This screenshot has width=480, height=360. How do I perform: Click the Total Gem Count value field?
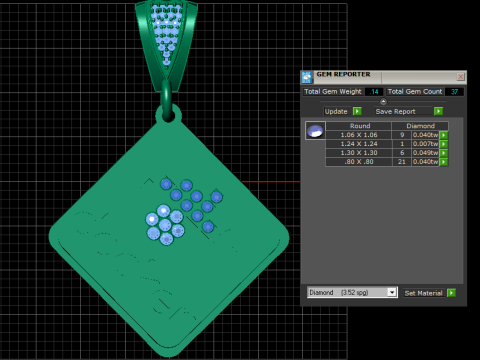coord(454,92)
